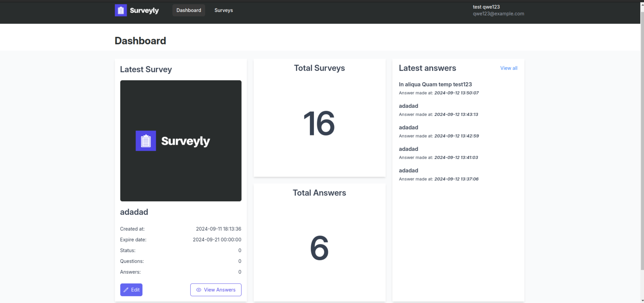Follow the View all link
644x303 pixels.
(509, 68)
